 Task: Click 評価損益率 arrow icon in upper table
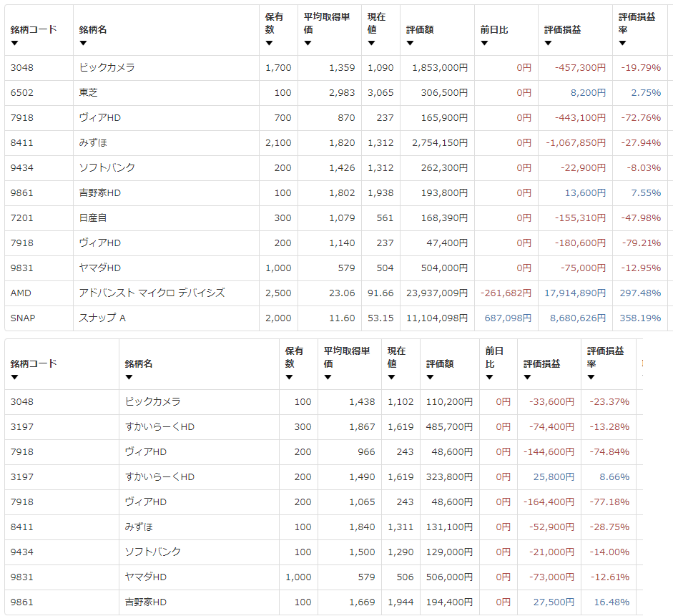coord(622,43)
